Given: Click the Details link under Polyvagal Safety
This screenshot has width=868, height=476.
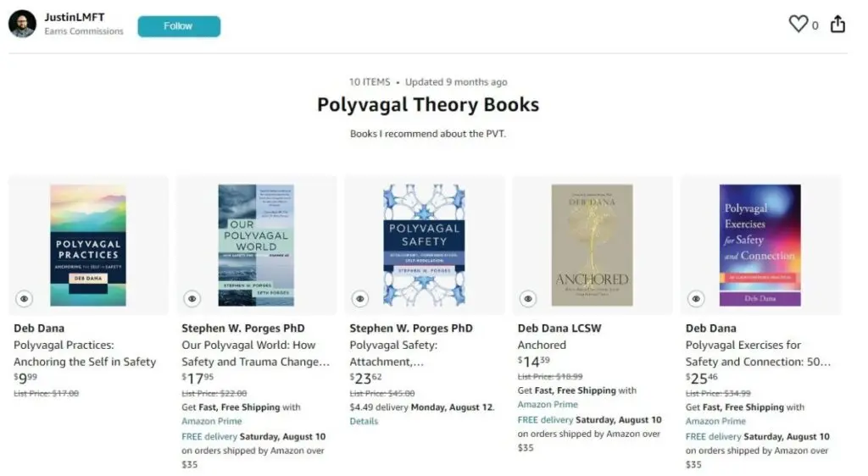Looking at the screenshot, I should pos(364,421).
